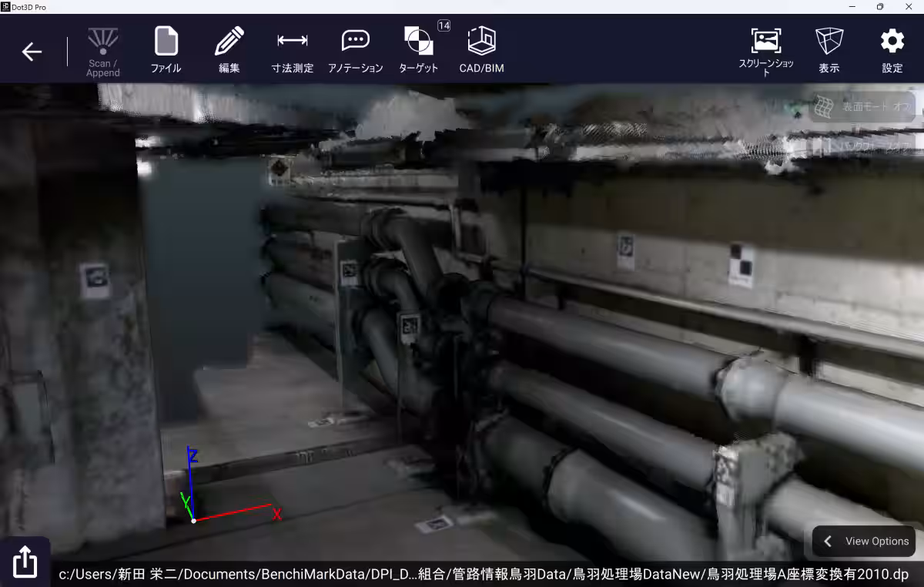
Task: Open the 表示 view cube panel
Action: point(829,48)
